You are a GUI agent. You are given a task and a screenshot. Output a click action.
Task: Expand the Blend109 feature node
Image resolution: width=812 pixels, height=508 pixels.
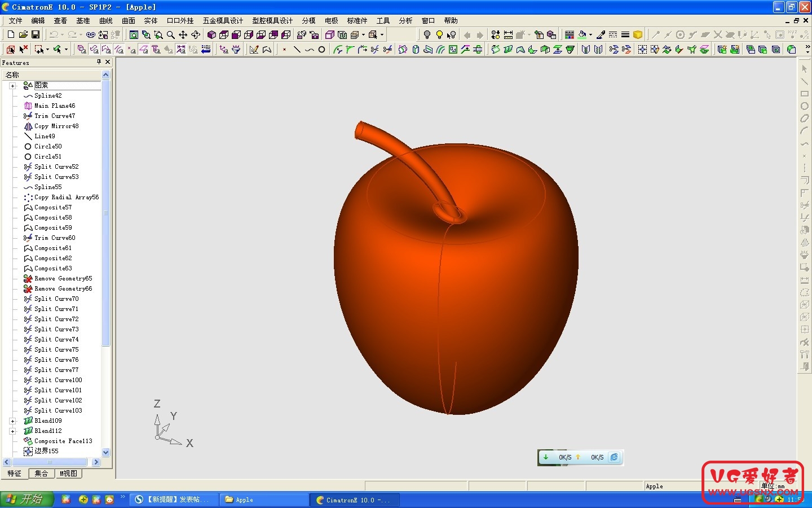pyautogui.click(x=12, y=421)
